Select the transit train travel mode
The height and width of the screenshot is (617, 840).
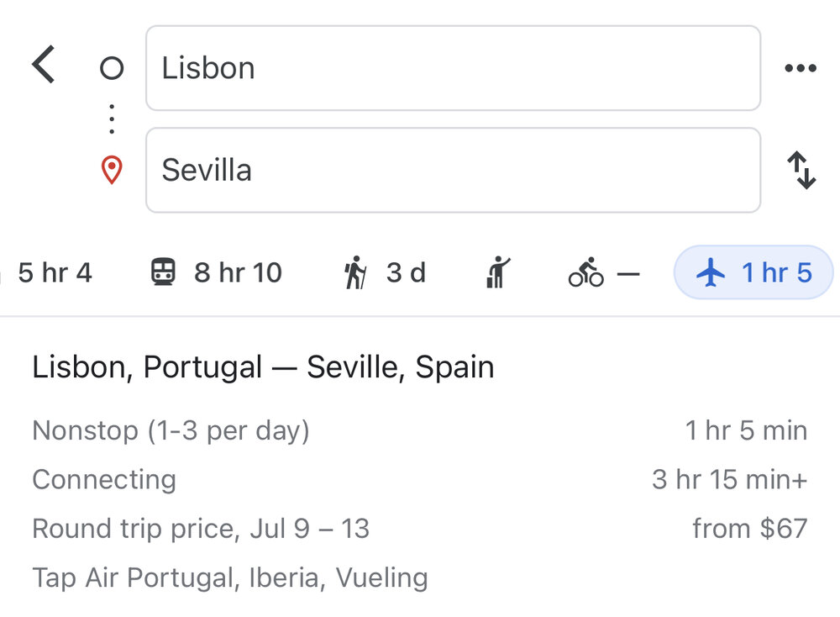pyautogui.click(x=216, y=272)
